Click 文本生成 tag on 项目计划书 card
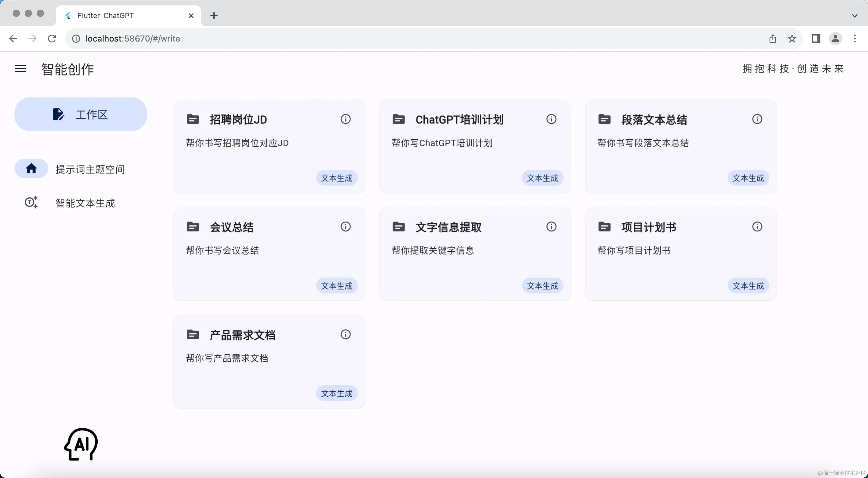This screenshot has width=868, height=478. 748,286
